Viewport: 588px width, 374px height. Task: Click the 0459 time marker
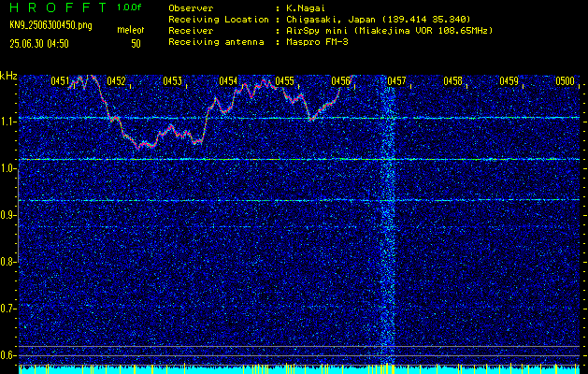(509, 80)
